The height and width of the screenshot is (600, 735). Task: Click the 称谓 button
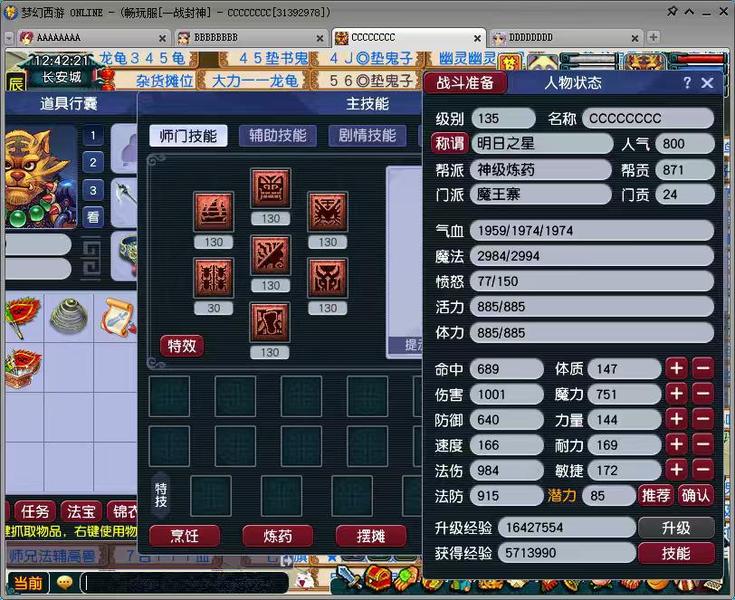450,143
